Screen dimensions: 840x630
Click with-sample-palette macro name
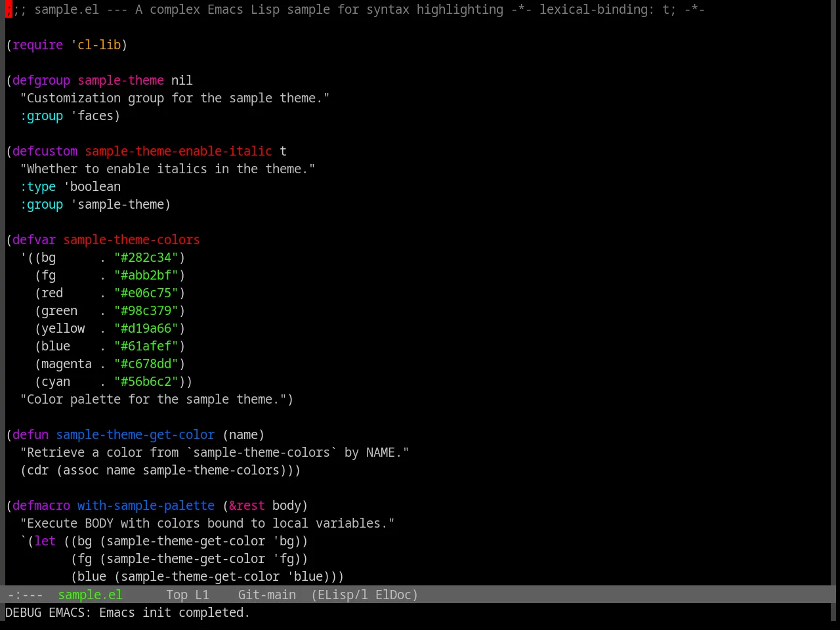146,505
